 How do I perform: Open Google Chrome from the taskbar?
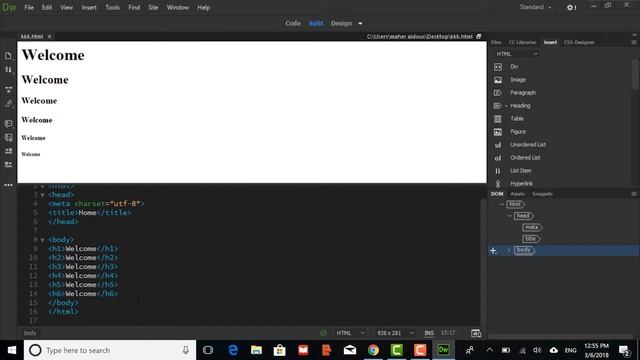[x=373, y=350]
